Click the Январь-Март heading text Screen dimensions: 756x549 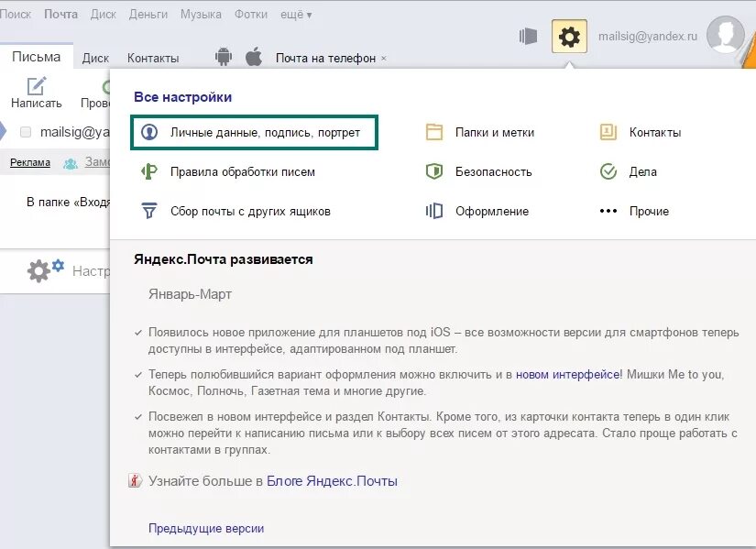(190, 294)
